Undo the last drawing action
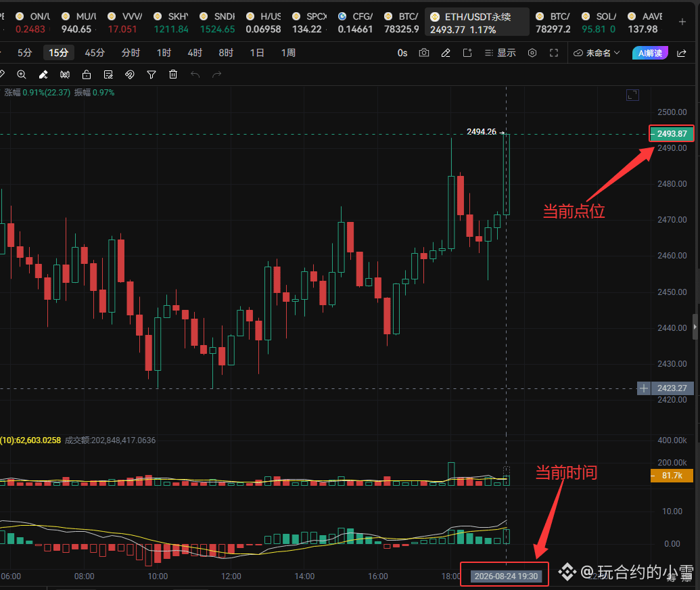This screenshot has height=590, width=700. (195, 74)
